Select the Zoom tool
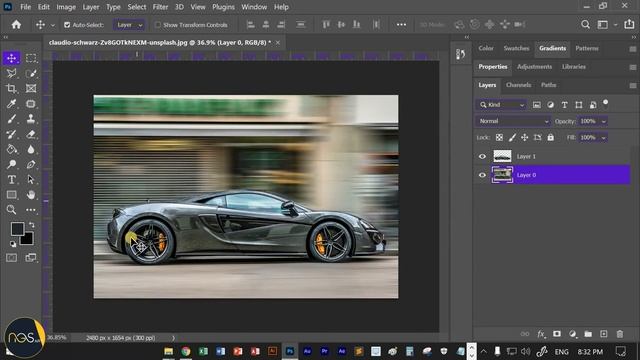This screenshot has height=360, width=640. [x=11, y=210]
